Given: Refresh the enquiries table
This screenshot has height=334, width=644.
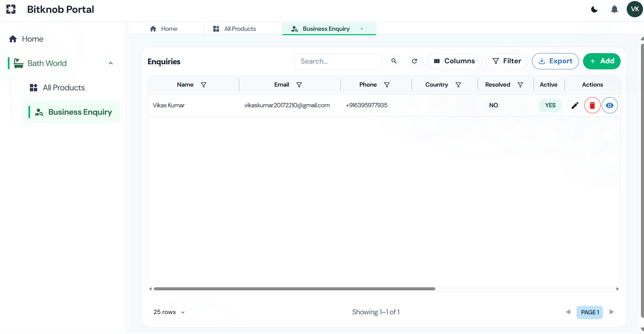Looking at the screenshot, I should coord(414,61).
